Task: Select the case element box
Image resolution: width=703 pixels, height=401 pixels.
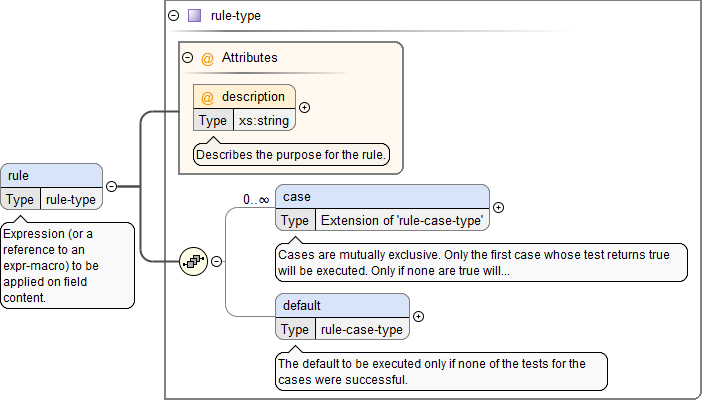Action: point(382,196)
